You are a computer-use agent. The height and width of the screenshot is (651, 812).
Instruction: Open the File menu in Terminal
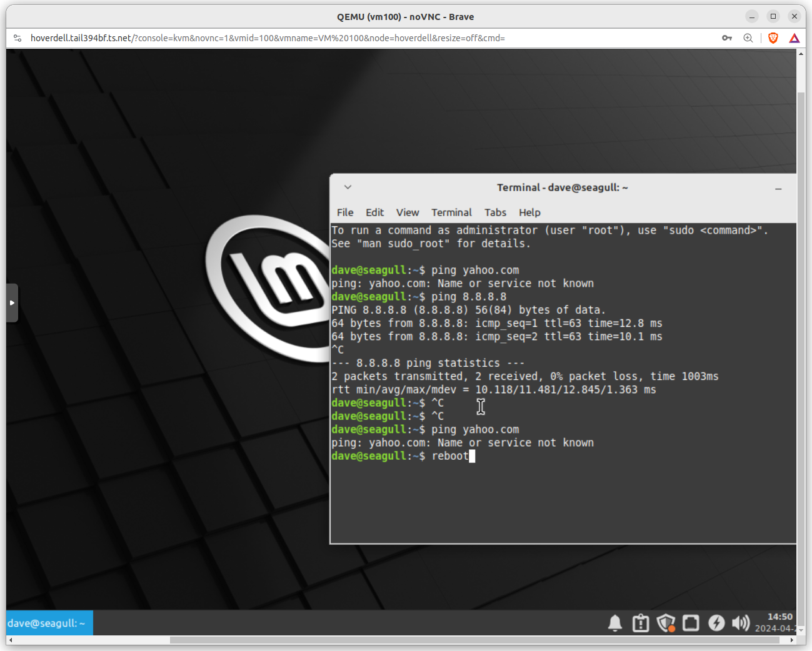point(345,212)
